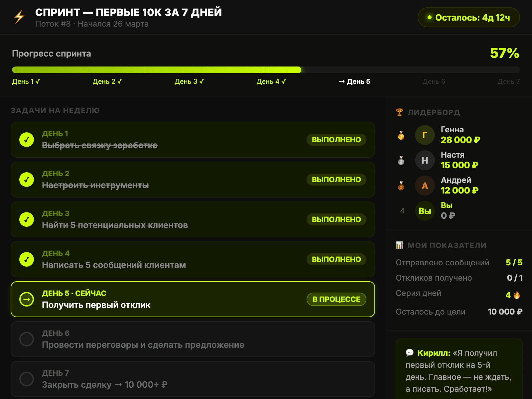Check the empty circle for День 7 task
This screenshot has height=399, width=532.
point(27,379)
